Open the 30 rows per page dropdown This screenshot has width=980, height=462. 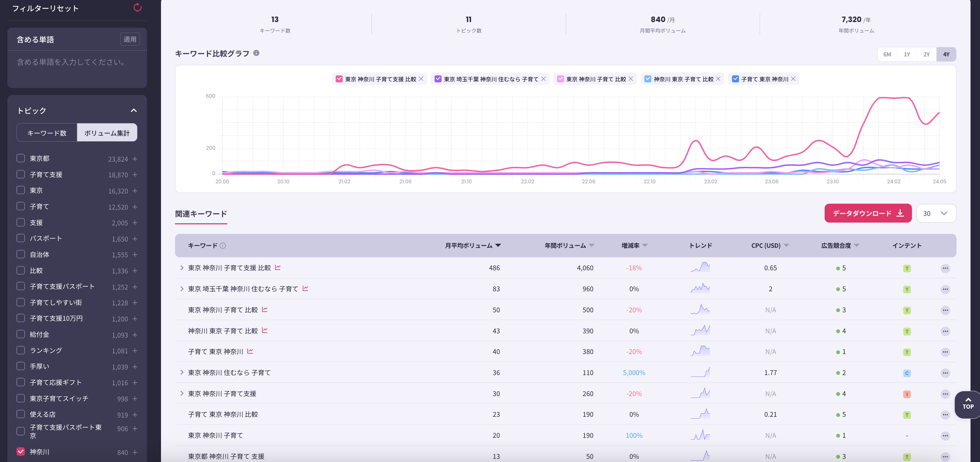point(936,213)
